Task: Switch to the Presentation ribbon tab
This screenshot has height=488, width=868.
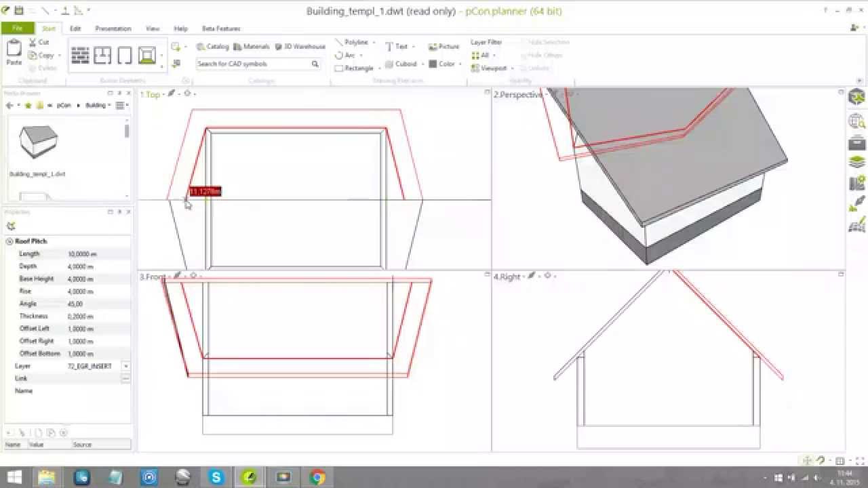Action: click(x=113, y=28)
